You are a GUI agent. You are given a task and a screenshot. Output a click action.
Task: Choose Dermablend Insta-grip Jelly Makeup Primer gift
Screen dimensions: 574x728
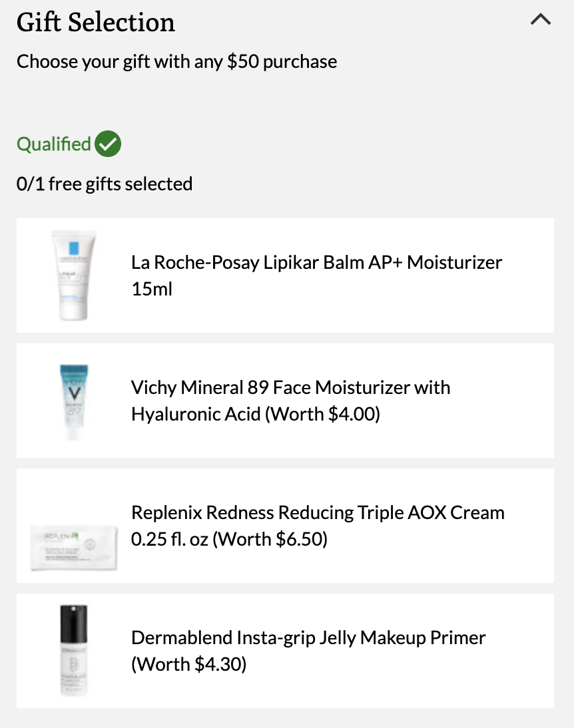tap(285, 650)
